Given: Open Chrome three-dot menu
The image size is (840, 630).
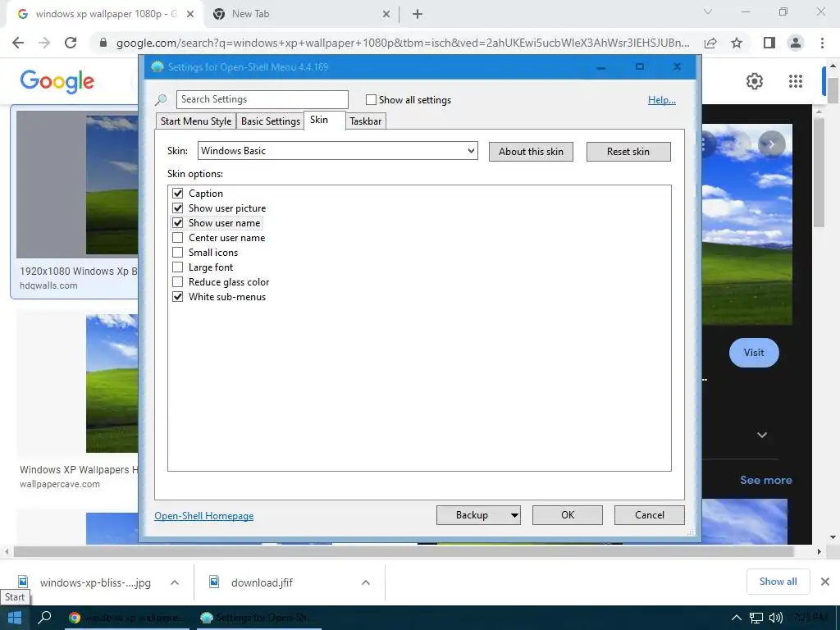Looking at the screenshot, I should click(x=822, y=43).
